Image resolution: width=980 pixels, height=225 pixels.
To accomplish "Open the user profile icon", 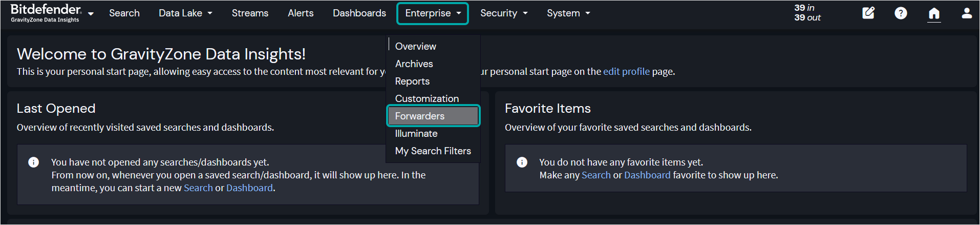I will tap(967, 13).
